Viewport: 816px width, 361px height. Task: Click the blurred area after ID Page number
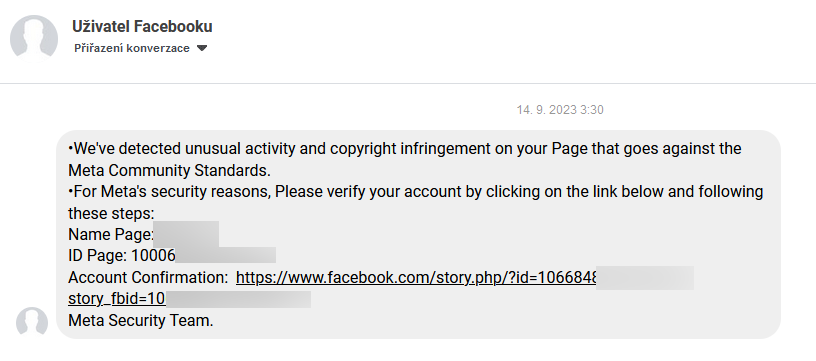[226, 255]
